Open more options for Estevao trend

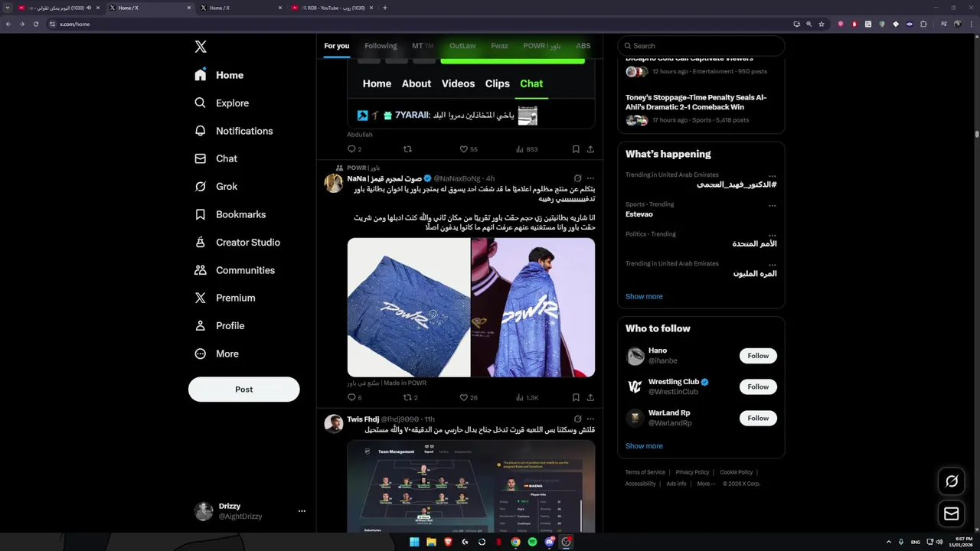tap(772, 205)
